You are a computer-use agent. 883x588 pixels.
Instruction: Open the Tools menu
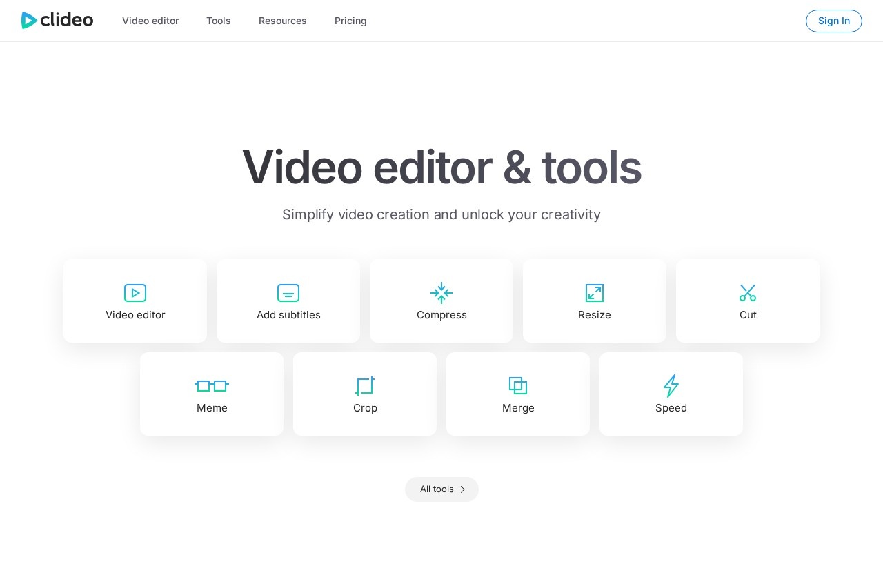point(219,21)
